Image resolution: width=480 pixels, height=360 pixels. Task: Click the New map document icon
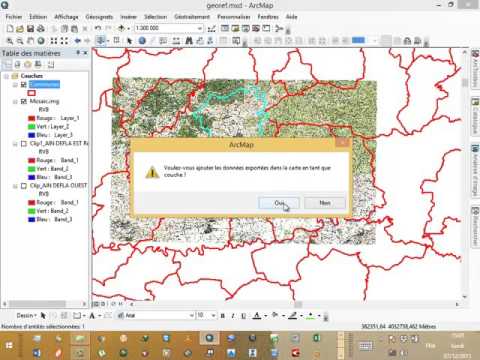point(10,29)
